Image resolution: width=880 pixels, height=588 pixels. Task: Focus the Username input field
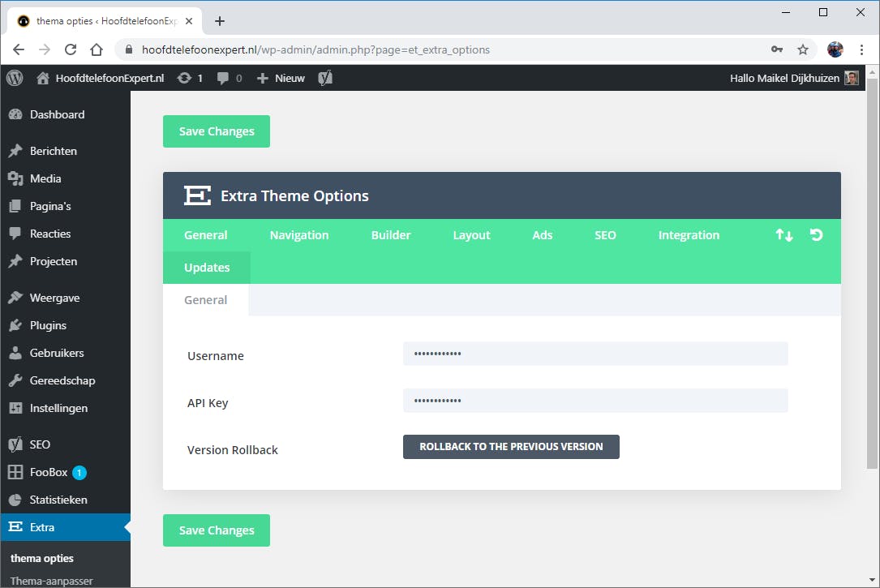595,354
